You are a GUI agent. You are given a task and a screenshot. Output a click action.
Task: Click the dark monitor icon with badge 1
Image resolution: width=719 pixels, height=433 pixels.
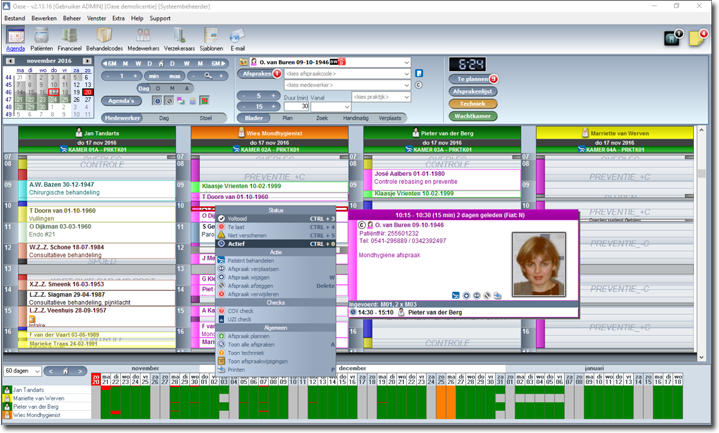click(673, 38)
